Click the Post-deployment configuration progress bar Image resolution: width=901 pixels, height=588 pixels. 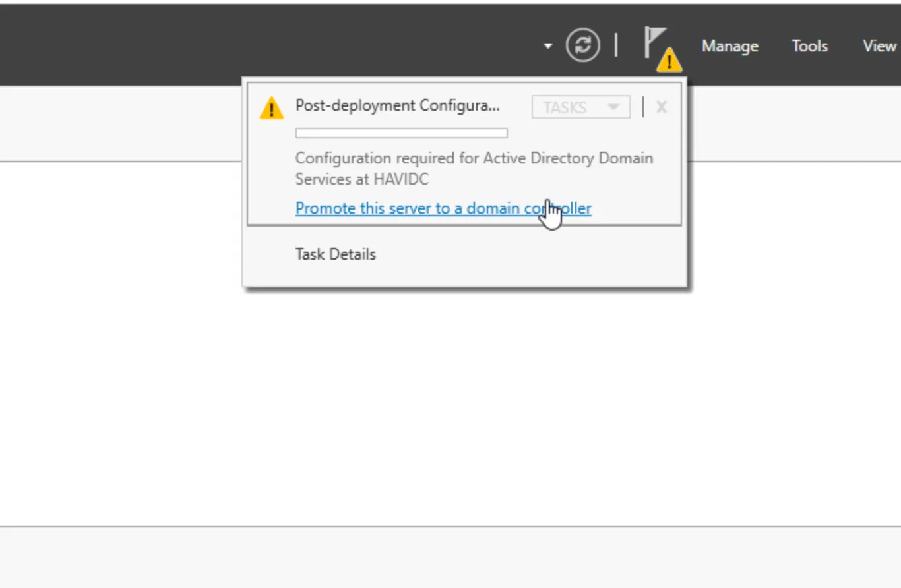coord(401,133)
